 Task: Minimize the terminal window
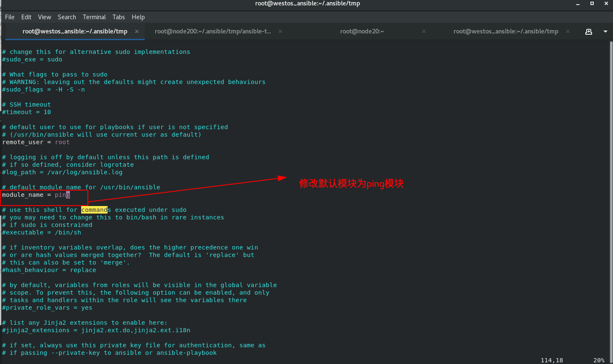(578, 4)
